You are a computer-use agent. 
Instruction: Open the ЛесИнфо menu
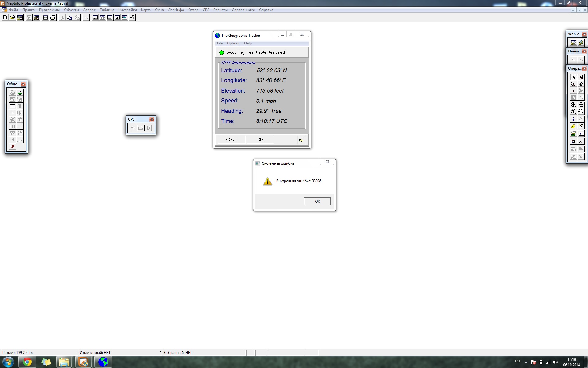tap(176, 10)
